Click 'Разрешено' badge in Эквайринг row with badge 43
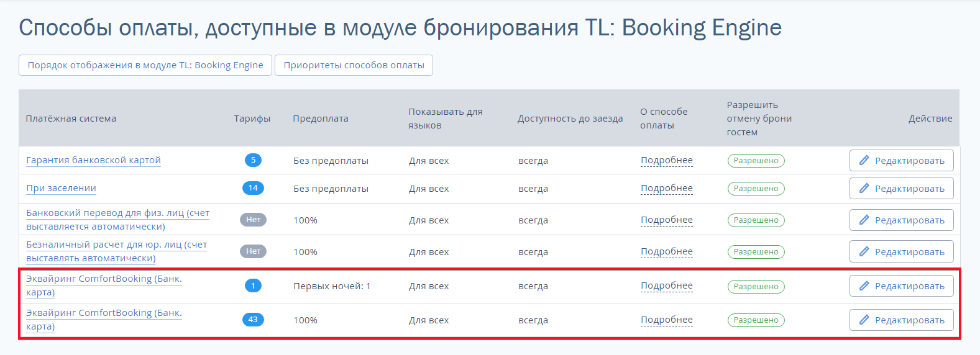Image resolution: width=980 pixels, height=355 pixels. [756, 320]
